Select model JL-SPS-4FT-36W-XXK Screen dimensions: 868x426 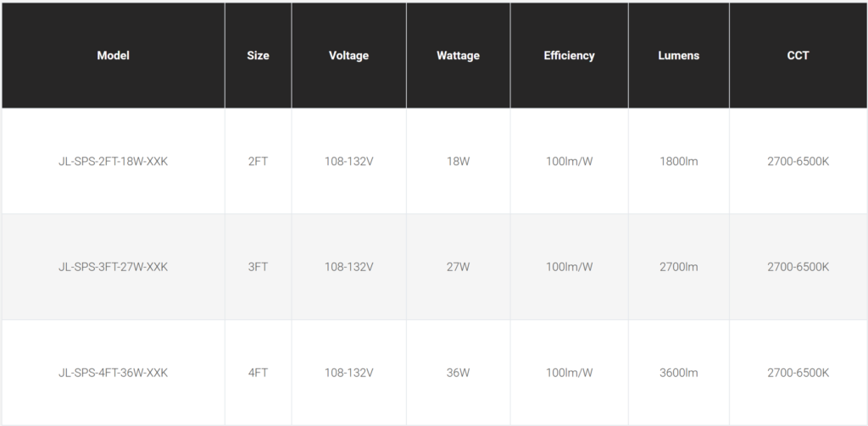(x=113, y=373)
